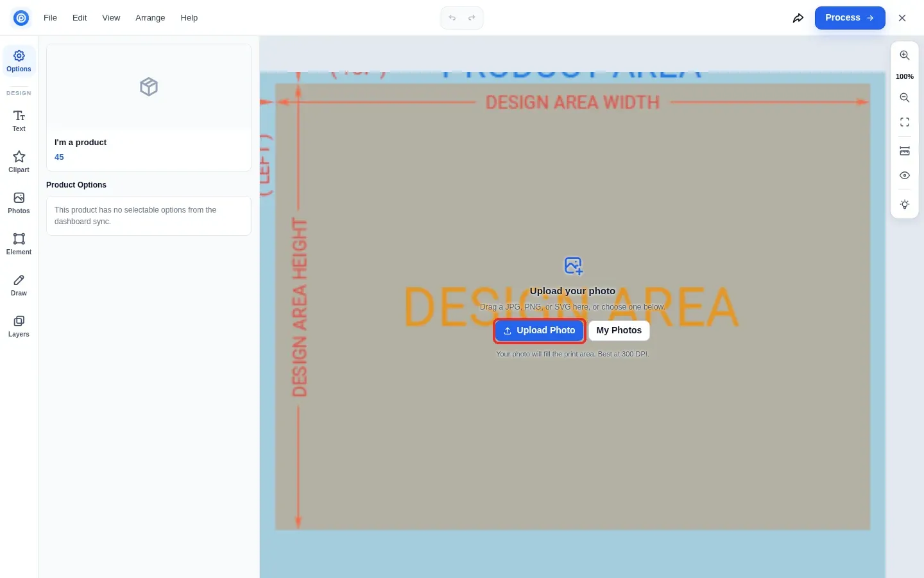Screen dimensions: 924x578
Task: Toggle the lightbulb hints icon
Action: 905,204
